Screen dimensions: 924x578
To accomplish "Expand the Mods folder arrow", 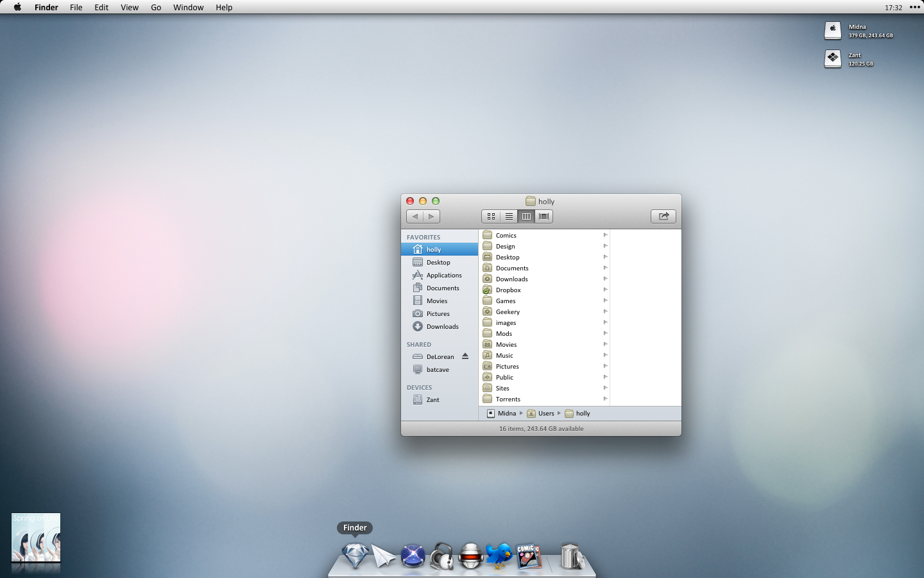I will 605,333.
